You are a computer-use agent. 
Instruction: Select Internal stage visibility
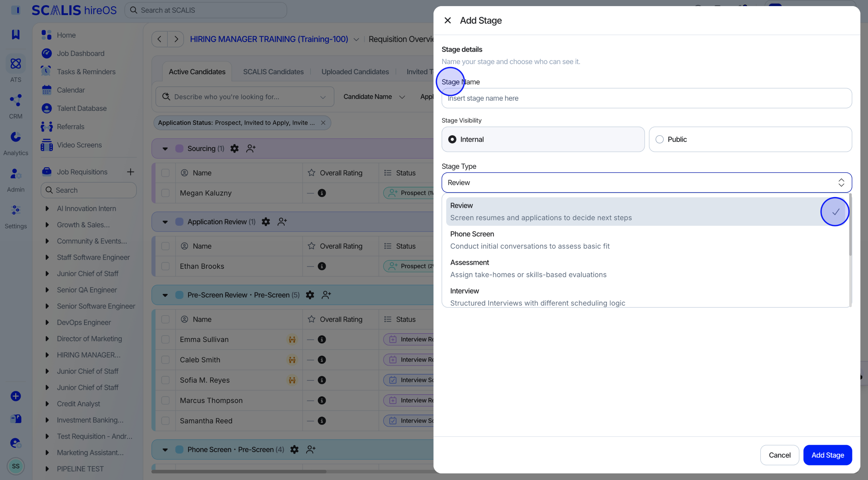pos(543,139)
